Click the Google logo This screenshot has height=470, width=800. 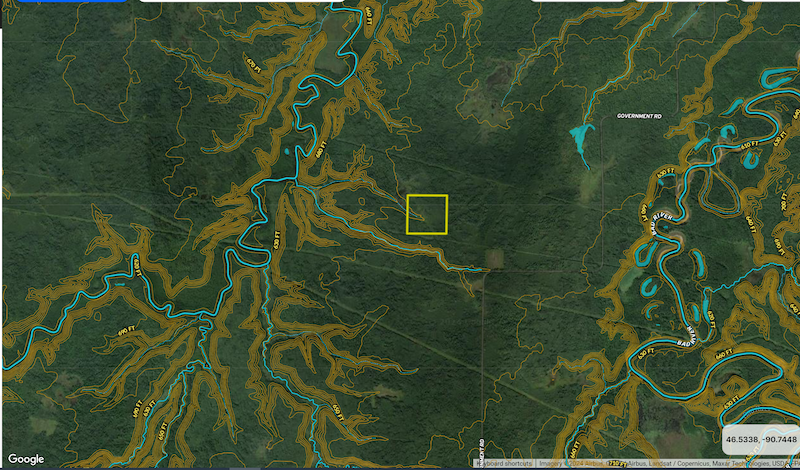(27, 459)
